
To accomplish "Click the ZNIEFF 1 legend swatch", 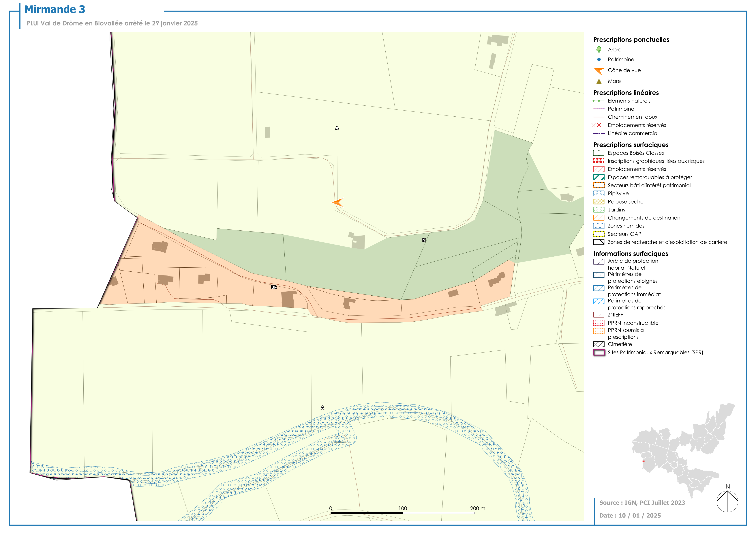I will [599, 315].
